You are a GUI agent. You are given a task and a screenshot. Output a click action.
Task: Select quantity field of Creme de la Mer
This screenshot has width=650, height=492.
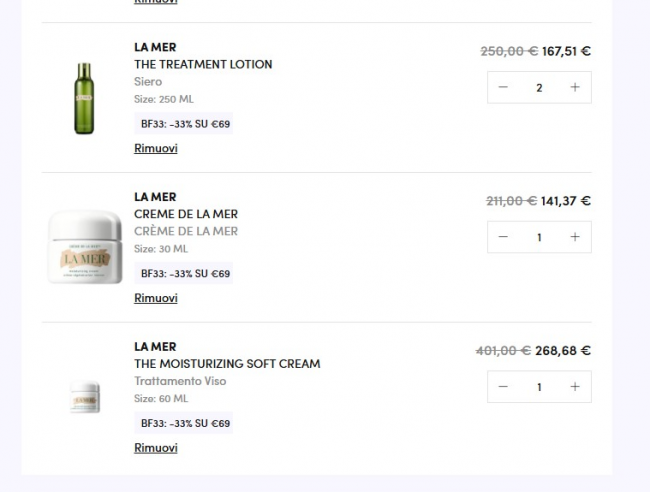539,237
